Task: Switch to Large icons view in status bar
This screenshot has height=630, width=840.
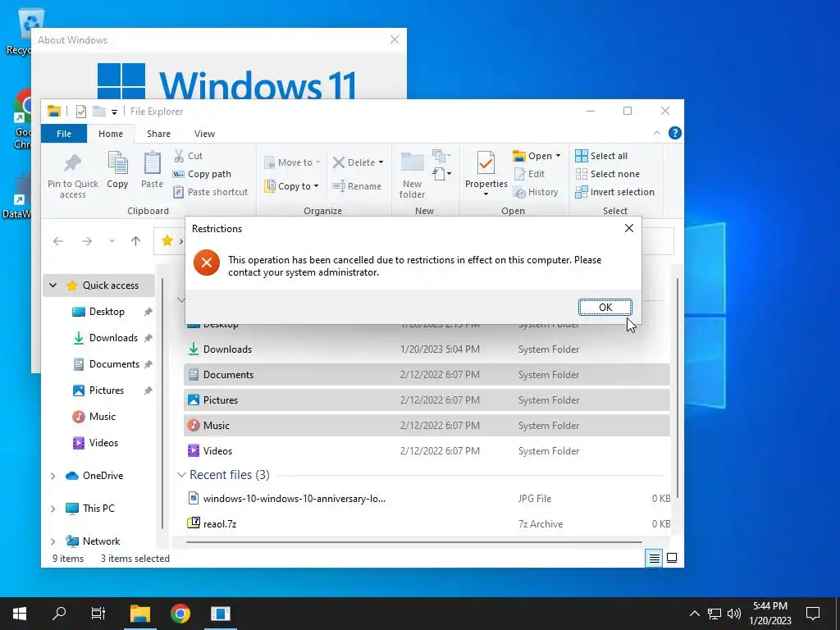Action: [672, 558]
